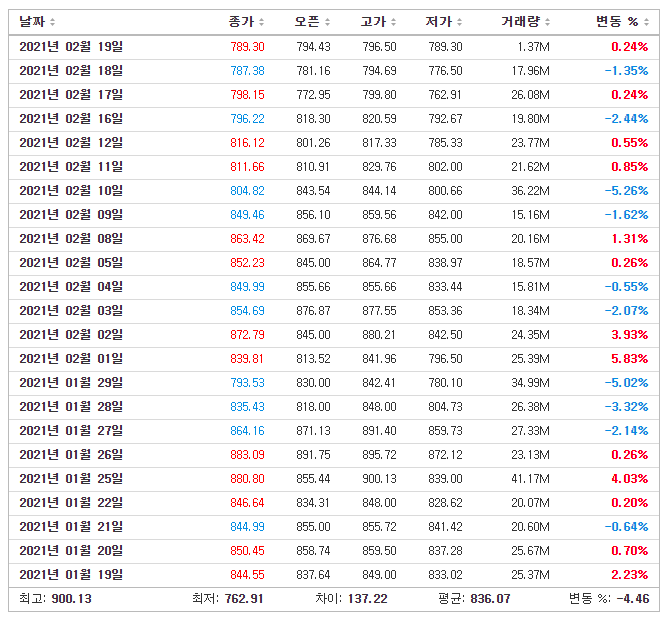
Task: Select the date 2021년 01월 28일
Action: click(x=71, y=407)
